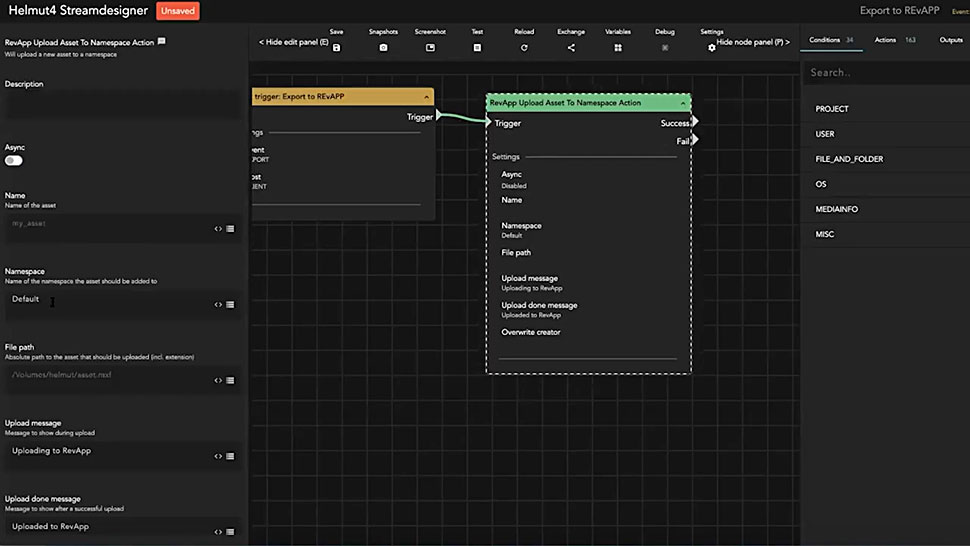Click Hide node panel button

(753, 42)
